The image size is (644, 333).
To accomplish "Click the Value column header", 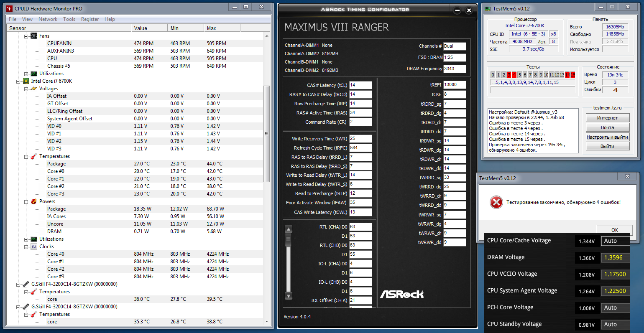I will click(x=149, y=28).
